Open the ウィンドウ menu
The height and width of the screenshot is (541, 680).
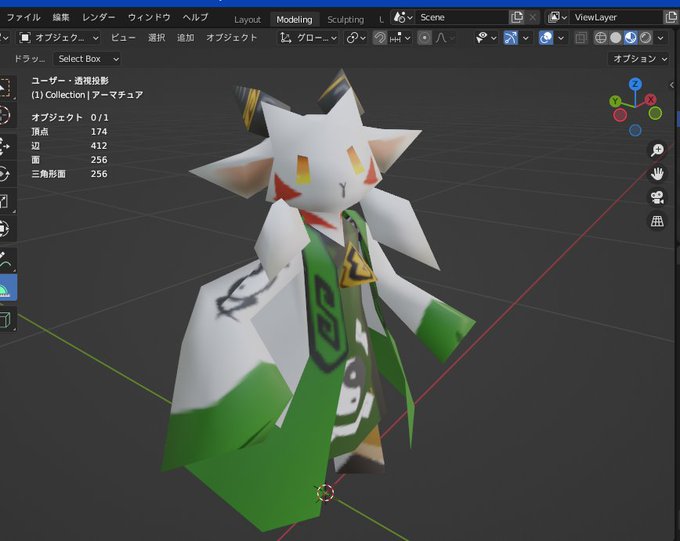[x=149, y=17]
